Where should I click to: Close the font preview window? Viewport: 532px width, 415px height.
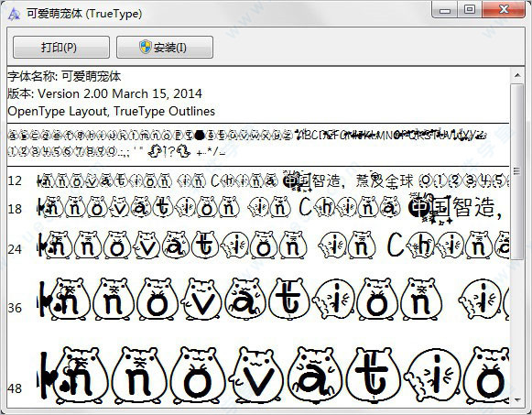(x=504, y=10)
